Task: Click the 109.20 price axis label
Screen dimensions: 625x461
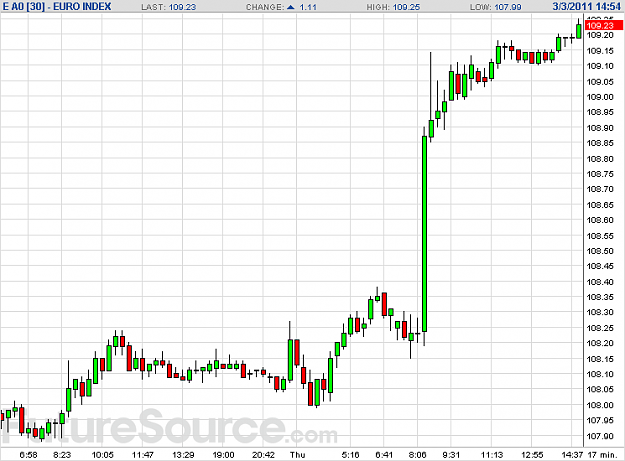Action: pyautogui.click(x=600, y=35)
